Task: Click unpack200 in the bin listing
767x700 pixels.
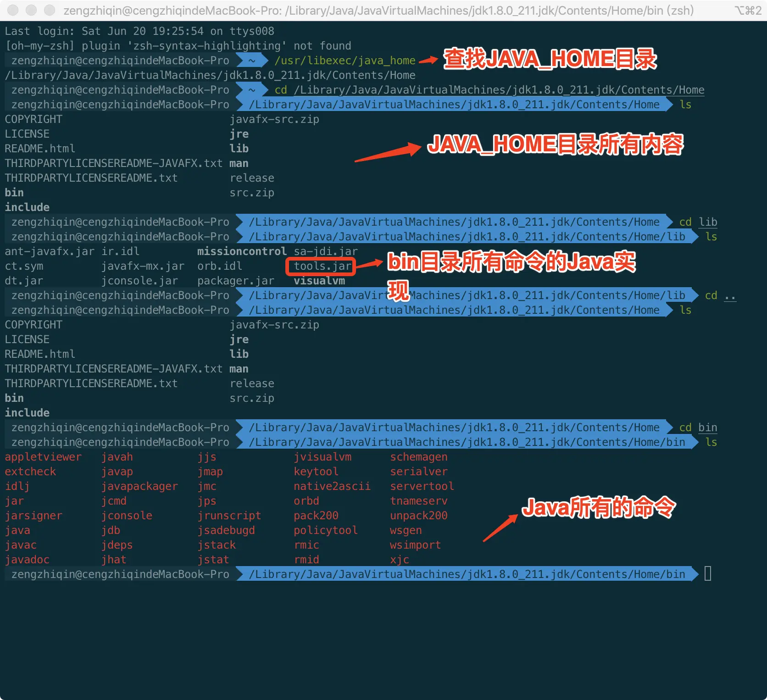Action: click(x=419, y=516)
